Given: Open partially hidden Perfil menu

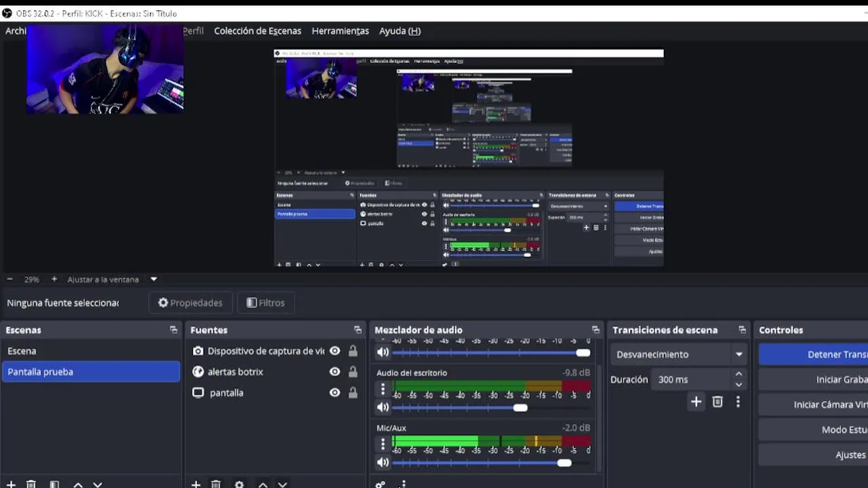Looking at the screenshot, I should coord(194,30).
